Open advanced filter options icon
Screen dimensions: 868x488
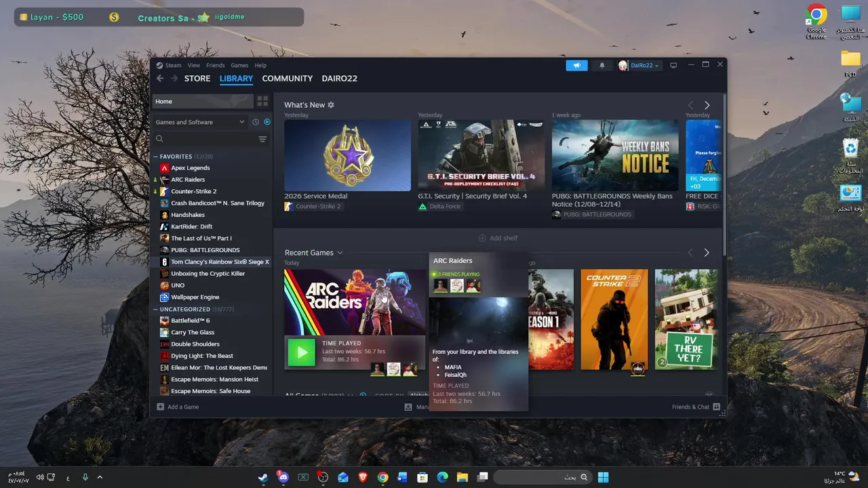click(262, 139)
